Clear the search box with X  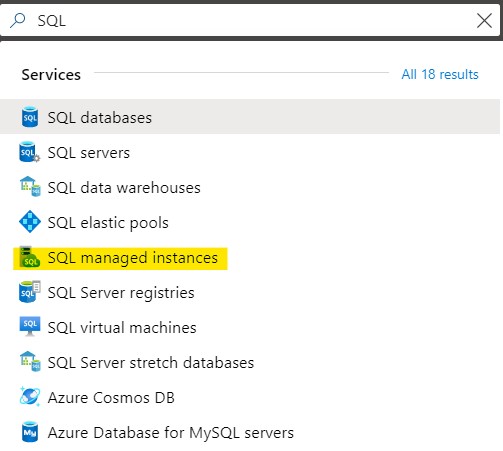click(484, 21)
